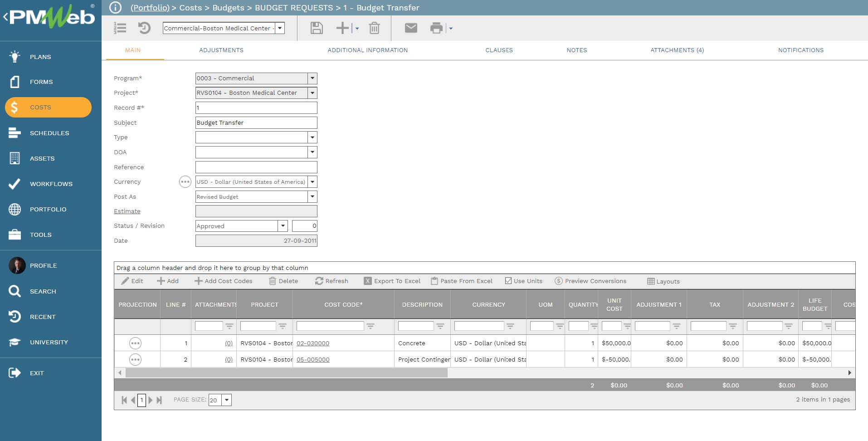
Task: Switch to the Notes tab
Action: [x=577, y=50]
